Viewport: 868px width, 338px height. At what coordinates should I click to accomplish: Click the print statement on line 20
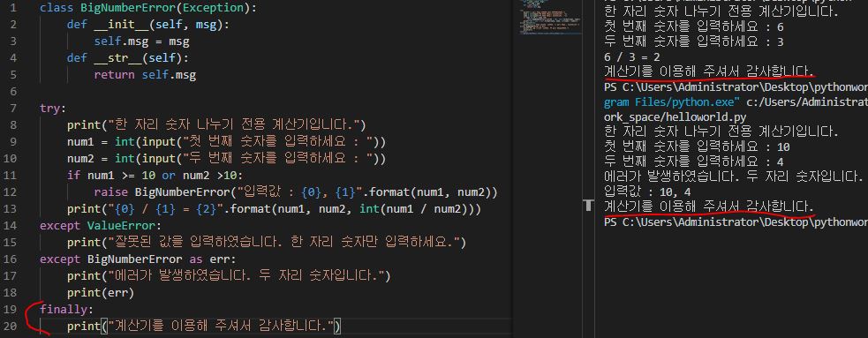204,327
